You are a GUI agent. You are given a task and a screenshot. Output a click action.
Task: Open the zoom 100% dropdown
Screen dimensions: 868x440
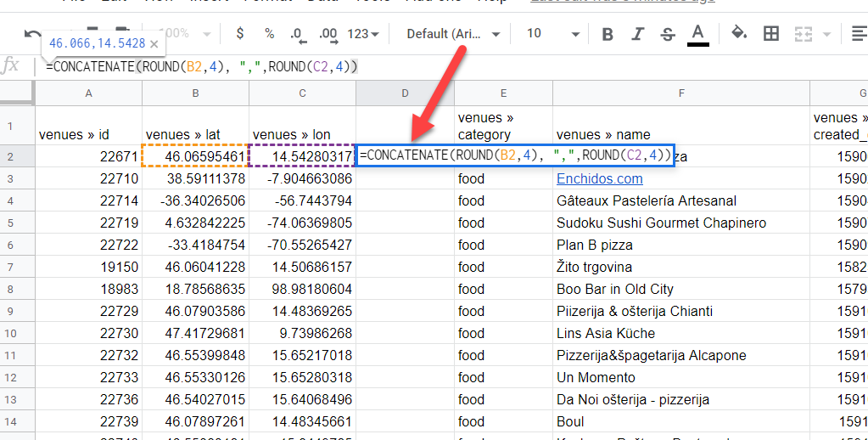point(185,34)
